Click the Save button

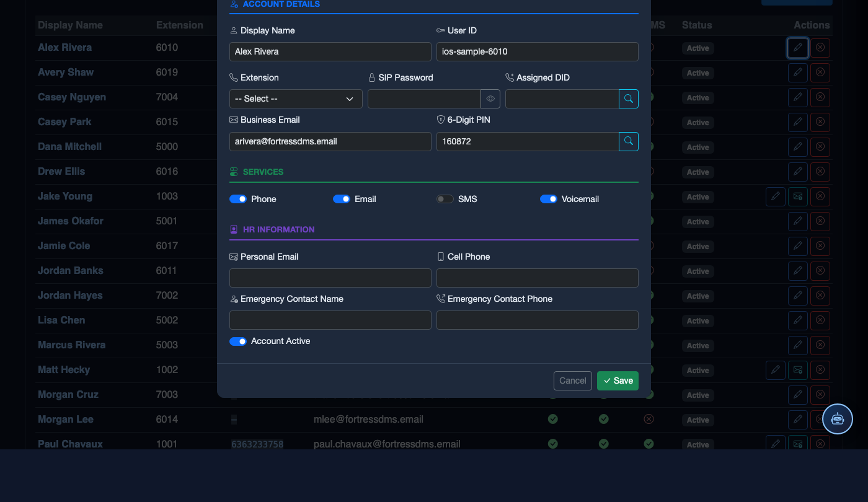click(x=618, y=381)
